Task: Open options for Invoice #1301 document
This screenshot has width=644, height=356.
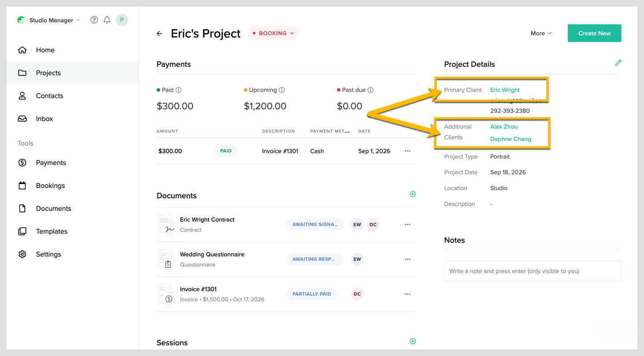Action: coord(408,294)
